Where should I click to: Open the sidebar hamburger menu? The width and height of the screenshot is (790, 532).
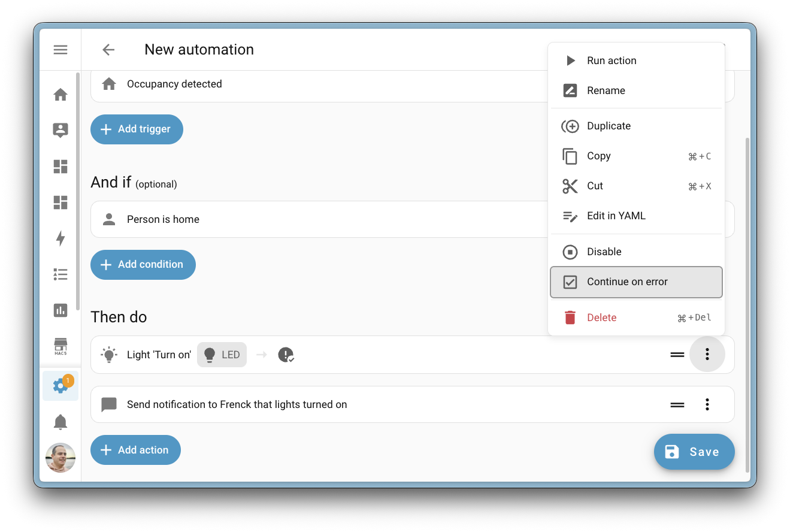(x=60, y=50)
